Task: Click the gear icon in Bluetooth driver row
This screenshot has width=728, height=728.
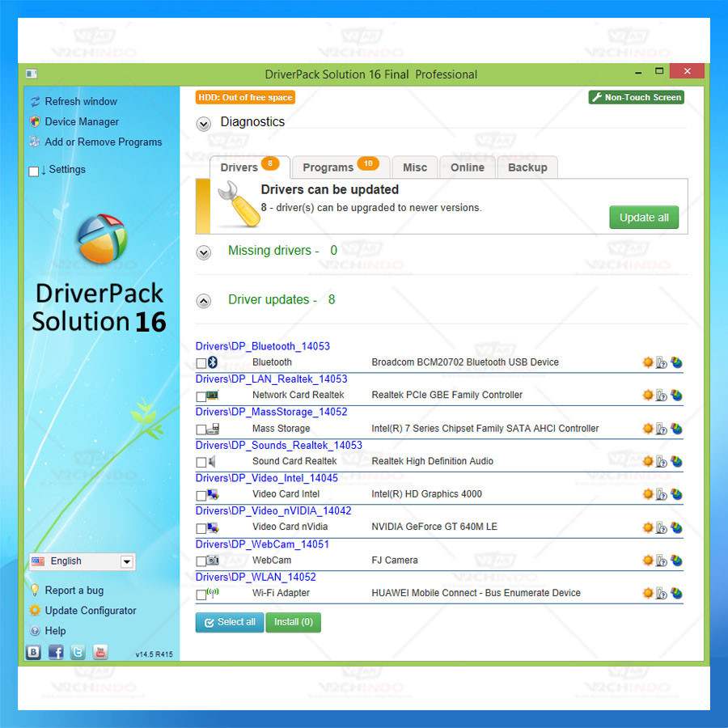Action: pos(647,362)
